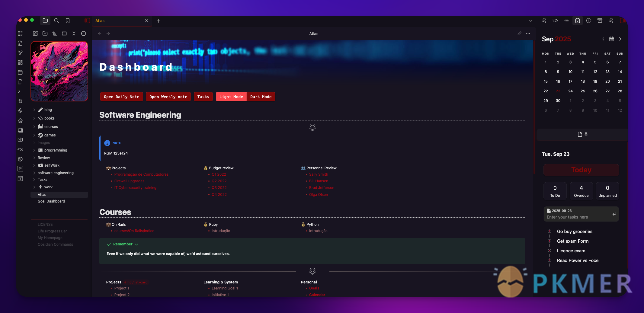Mark Go buy groceries task complete
The image size is (644, 313).
coord(549,232)
